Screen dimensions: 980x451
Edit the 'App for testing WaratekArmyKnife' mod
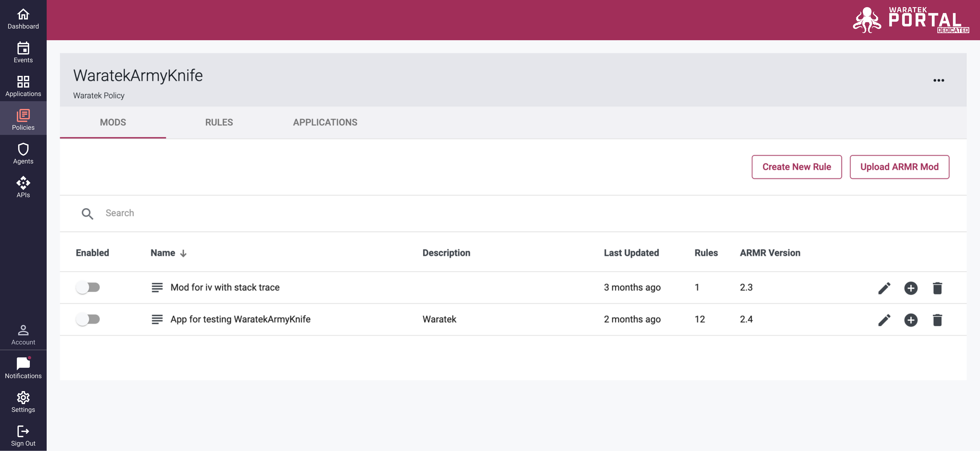(x=884, y=320)
